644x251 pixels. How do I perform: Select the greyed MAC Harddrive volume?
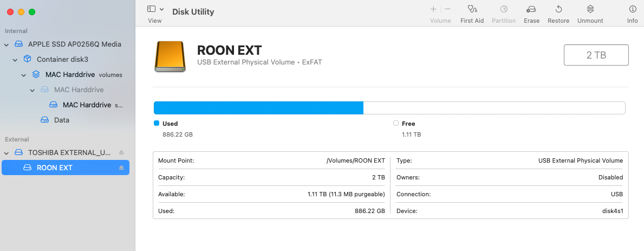tap(79, 89)
